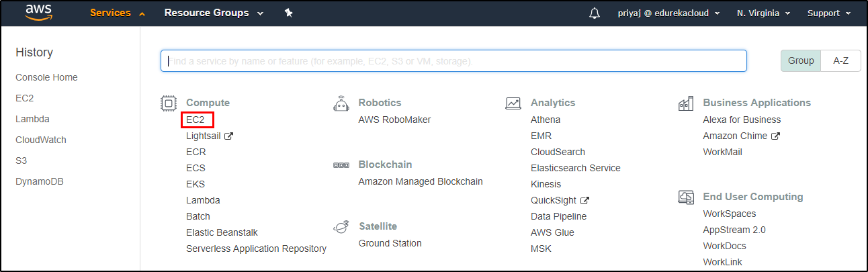Click the Blockchain category icon
This screenshot has height=272, width=868.
pos(341,165)
